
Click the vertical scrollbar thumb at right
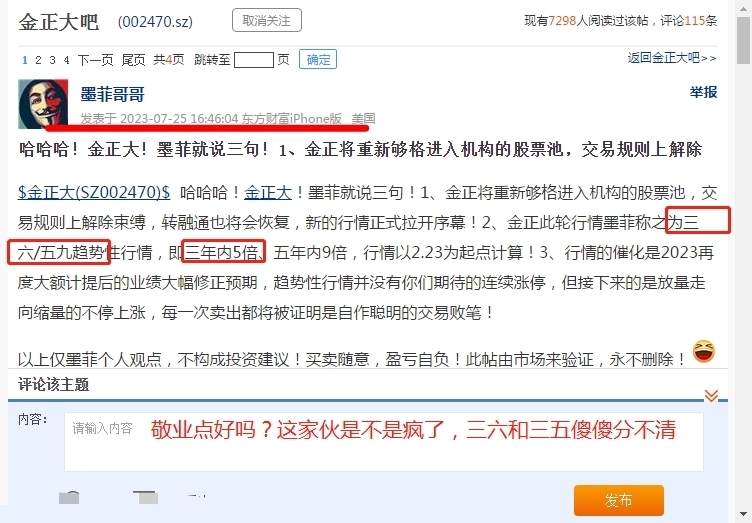744,40
